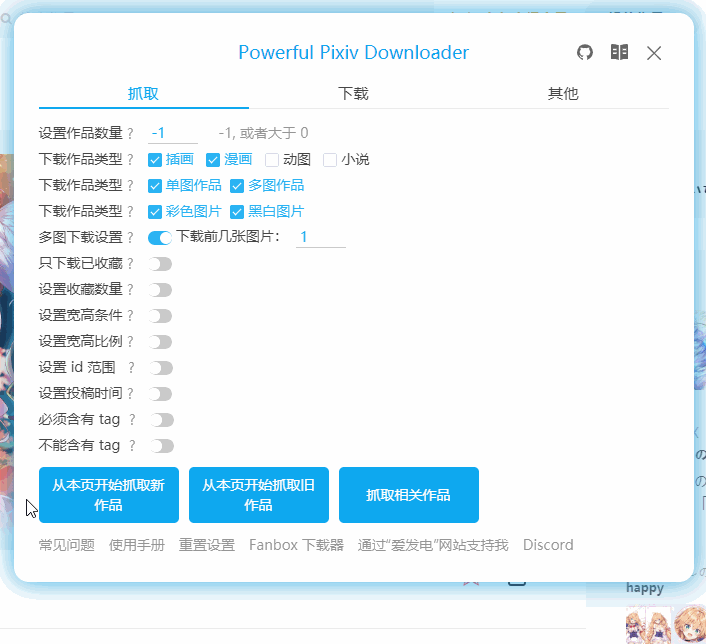Open the Discord link
This screenshot has width=706, height=644.
click(x=548, y=545)
